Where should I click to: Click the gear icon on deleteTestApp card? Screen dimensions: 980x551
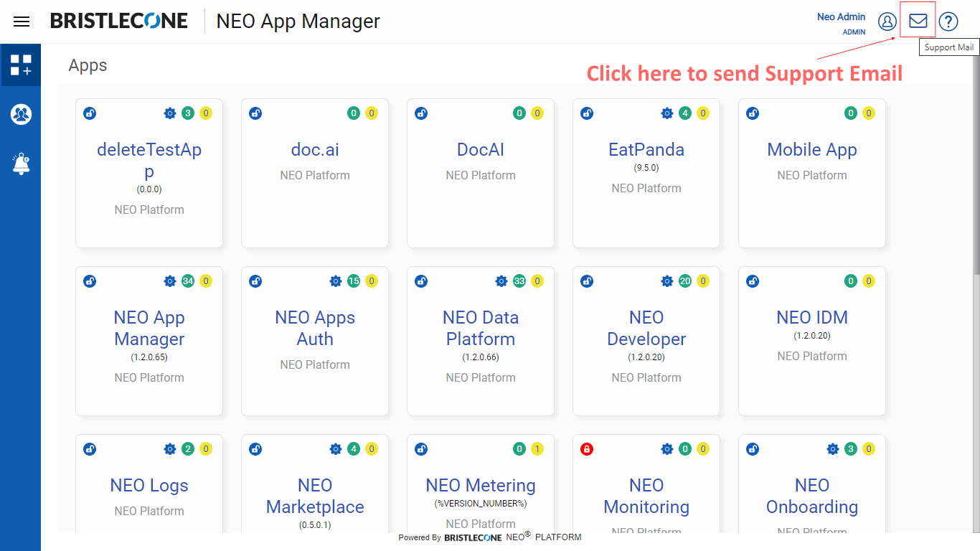coord(170,113)
